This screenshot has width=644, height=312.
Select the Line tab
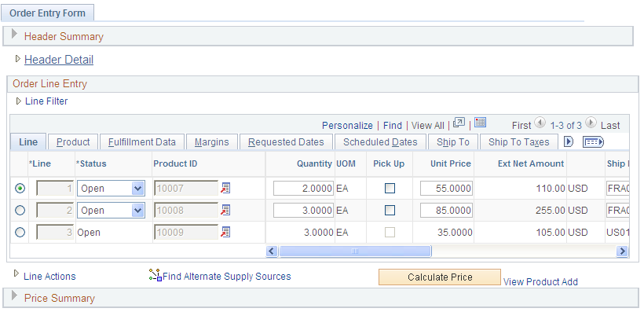[28, 141]
